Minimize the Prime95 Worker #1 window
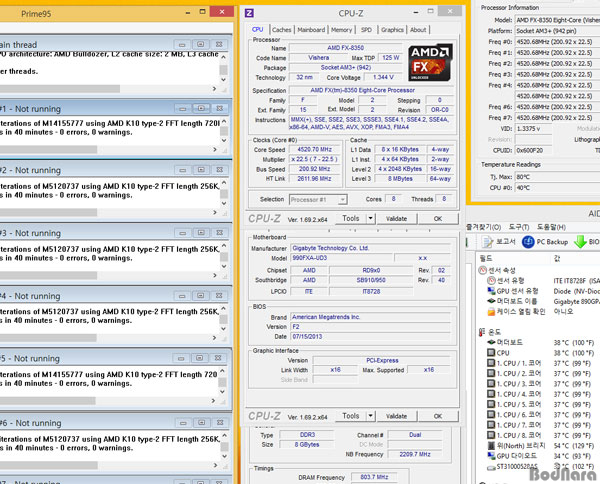600x484 pixels. 183,109
